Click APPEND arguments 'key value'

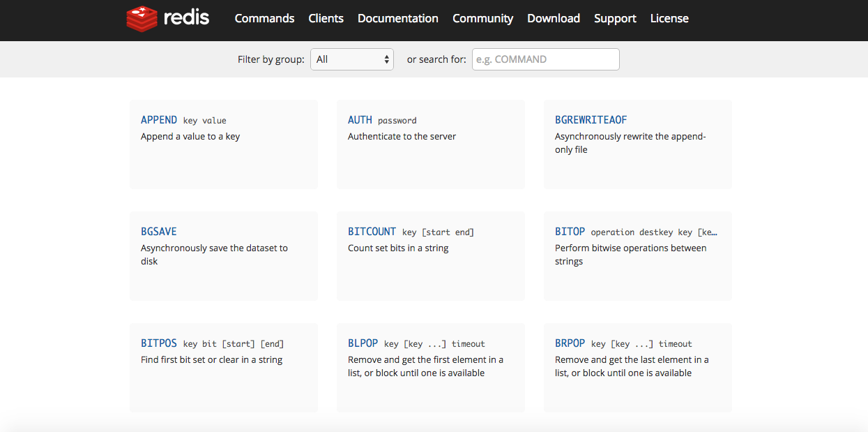click(205, 121)
